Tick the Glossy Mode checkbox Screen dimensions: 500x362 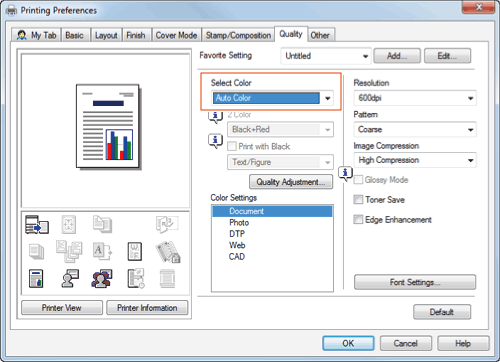tap(358, 180)
